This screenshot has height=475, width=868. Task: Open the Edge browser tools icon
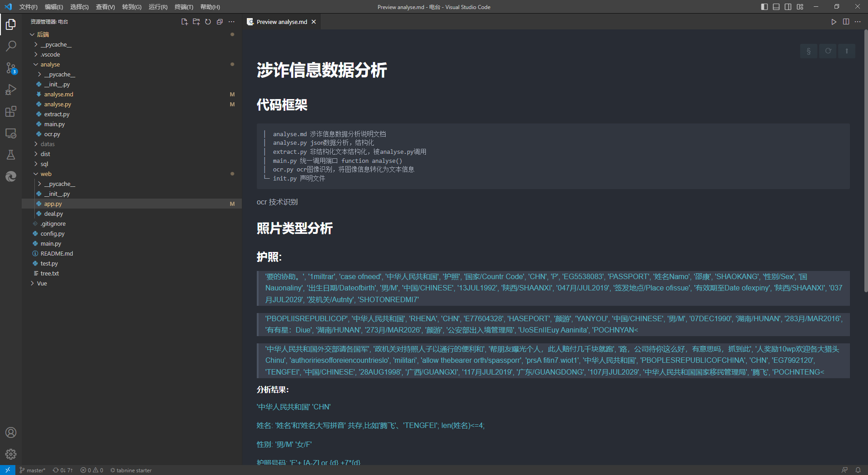(x=11, y=176)
